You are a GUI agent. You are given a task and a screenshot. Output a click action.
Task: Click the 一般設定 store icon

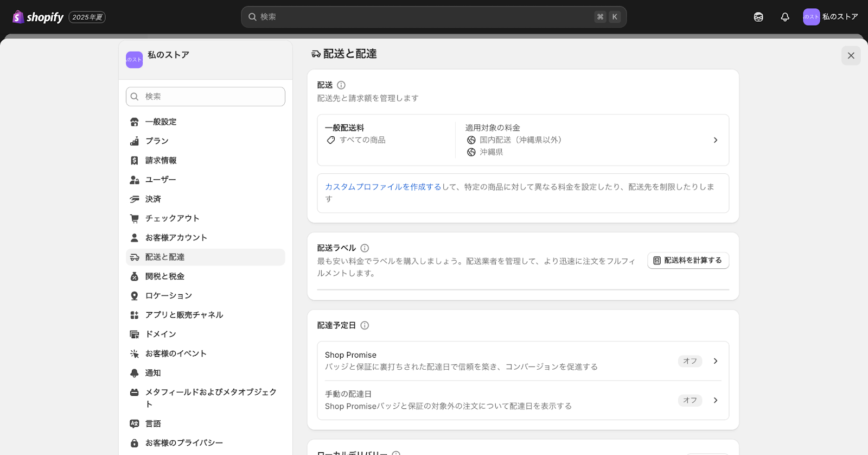[135, 122]
